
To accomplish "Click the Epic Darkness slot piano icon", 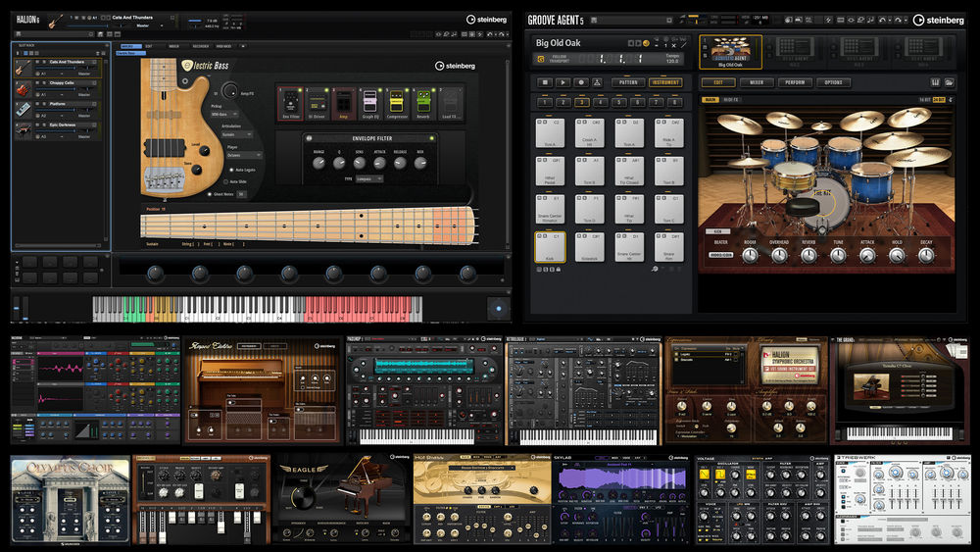I will pyautogui.click(x=24, y=130).
